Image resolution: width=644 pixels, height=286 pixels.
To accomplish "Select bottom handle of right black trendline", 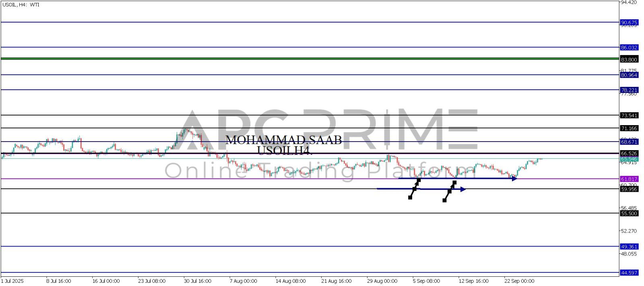I will (444, 200).
